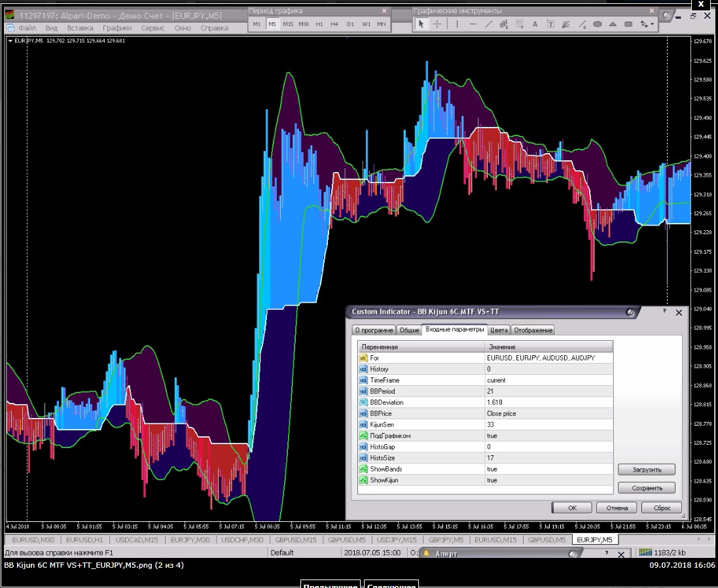Switch chart to H1 timeframe
This screenshot has width=718, height=588.
click(319, 24)
